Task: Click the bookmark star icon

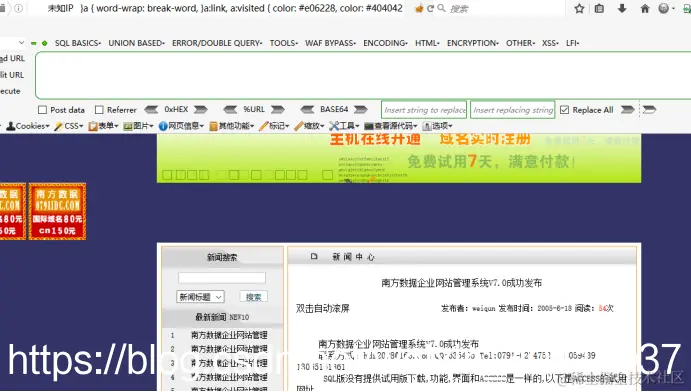Action: 580,8
